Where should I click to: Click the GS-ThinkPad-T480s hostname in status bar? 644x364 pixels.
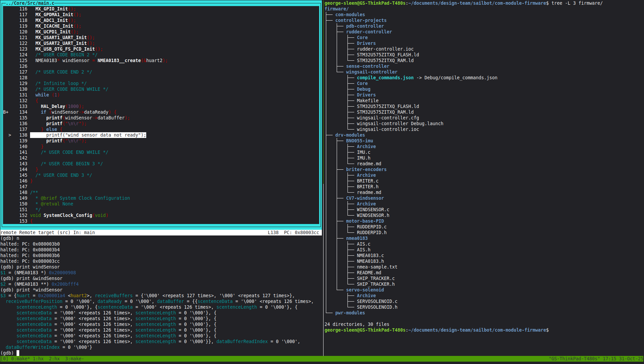(x=574, y=359)
